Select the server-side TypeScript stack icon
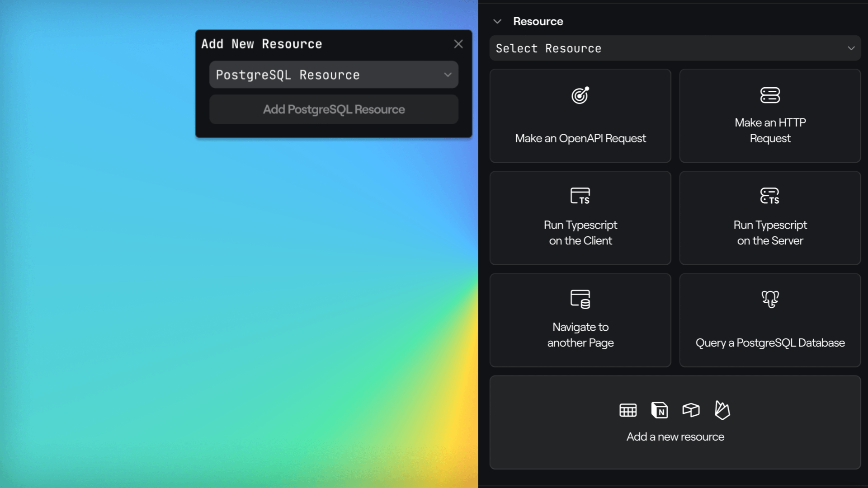Image resolution: width=868 pixels, height=488 pixels. (x=770, y=196)
